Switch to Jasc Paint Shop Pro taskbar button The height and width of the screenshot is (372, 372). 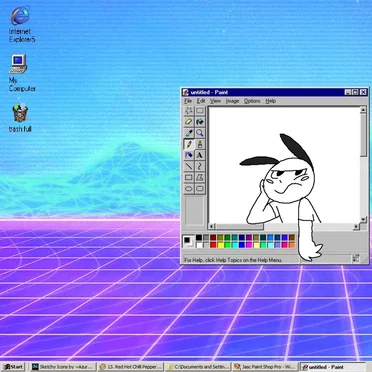pyautogui.click(x=265, y=367)
